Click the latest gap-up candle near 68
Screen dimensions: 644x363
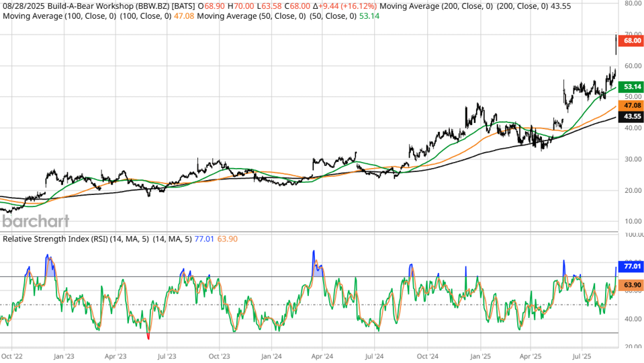click(616, 44)
